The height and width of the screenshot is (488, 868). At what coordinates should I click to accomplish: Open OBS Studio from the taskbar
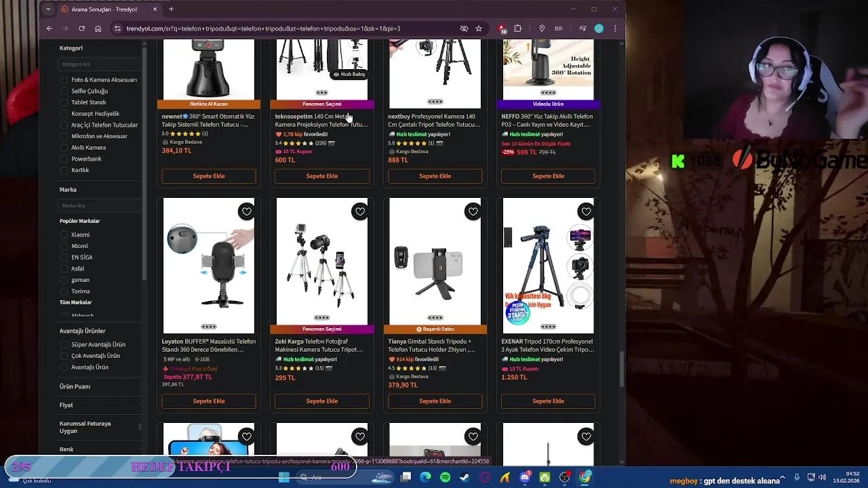click(564, 477)
